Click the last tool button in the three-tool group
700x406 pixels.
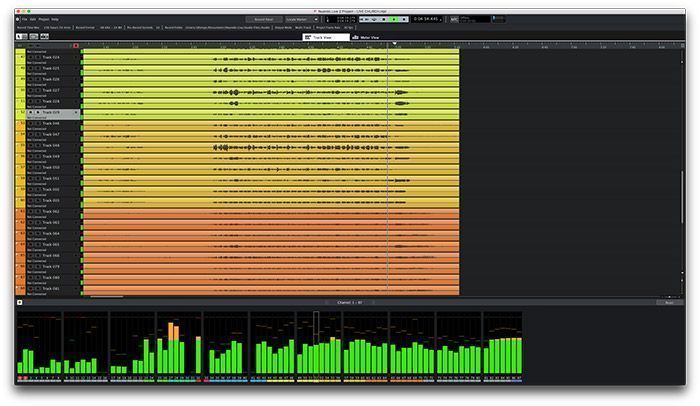45,37
